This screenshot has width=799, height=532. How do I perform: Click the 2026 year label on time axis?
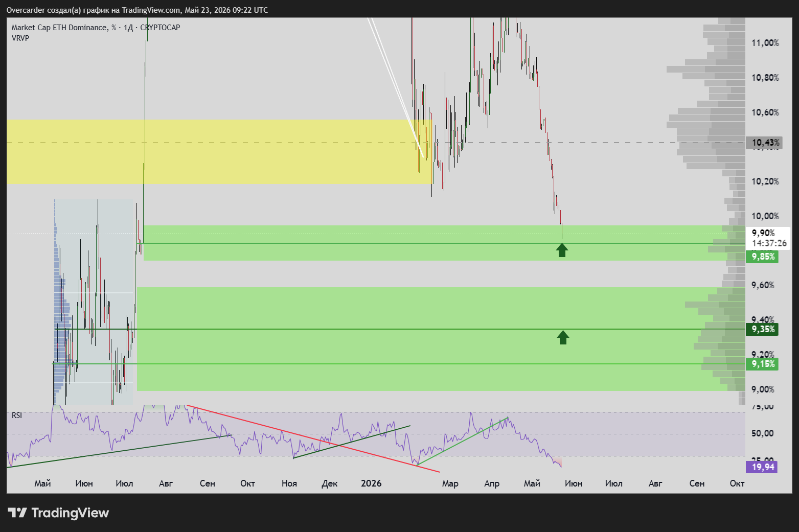tap(371, 483)
